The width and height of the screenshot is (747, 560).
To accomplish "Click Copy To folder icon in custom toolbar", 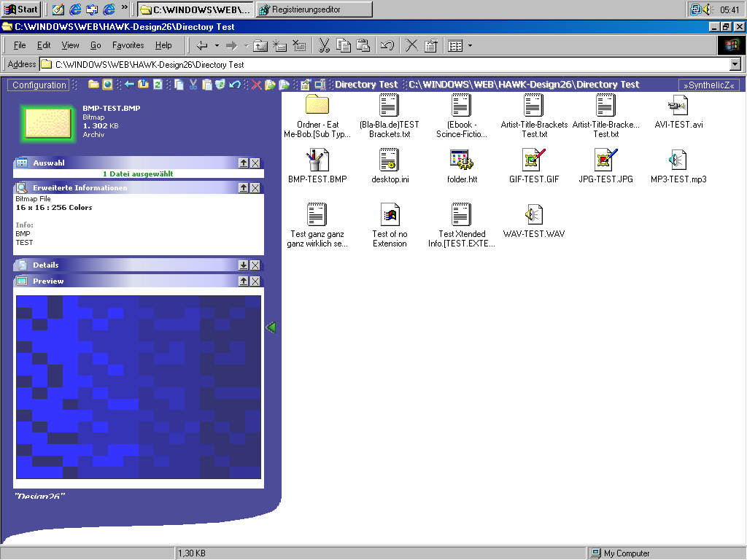I will pyautogui.click(x=270, y=85).
